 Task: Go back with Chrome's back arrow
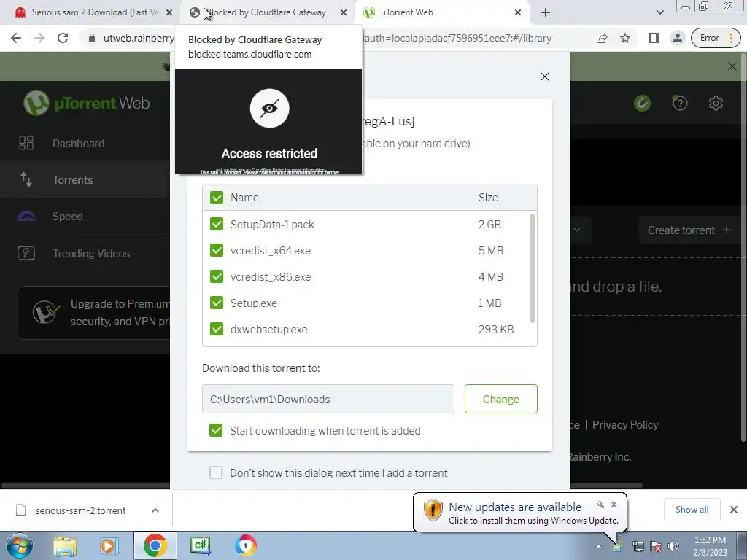(16, 38)
